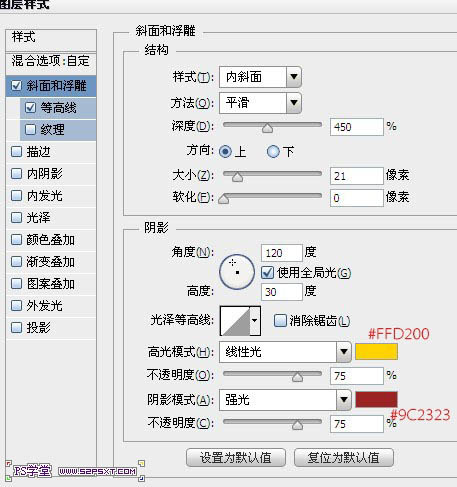
Task: Click the 复位为默认值 button
Action: pos(344,458)
